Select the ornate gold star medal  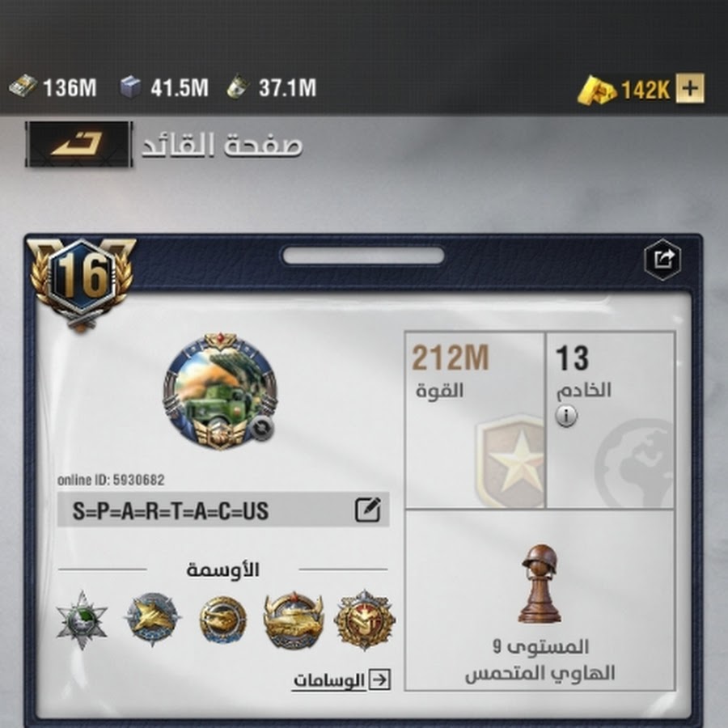(365, 620)
